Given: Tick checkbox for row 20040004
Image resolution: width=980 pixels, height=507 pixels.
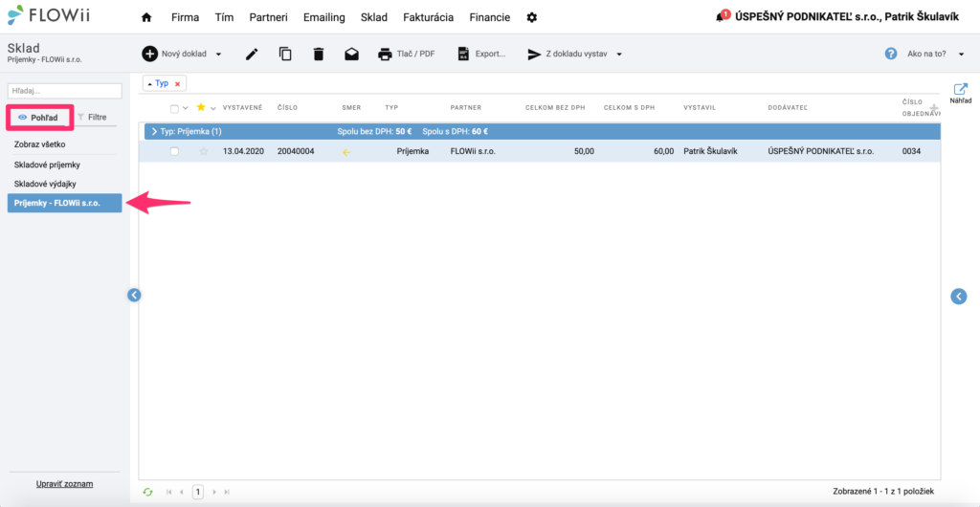Looking at the screenshot, I should click(174, 151).
